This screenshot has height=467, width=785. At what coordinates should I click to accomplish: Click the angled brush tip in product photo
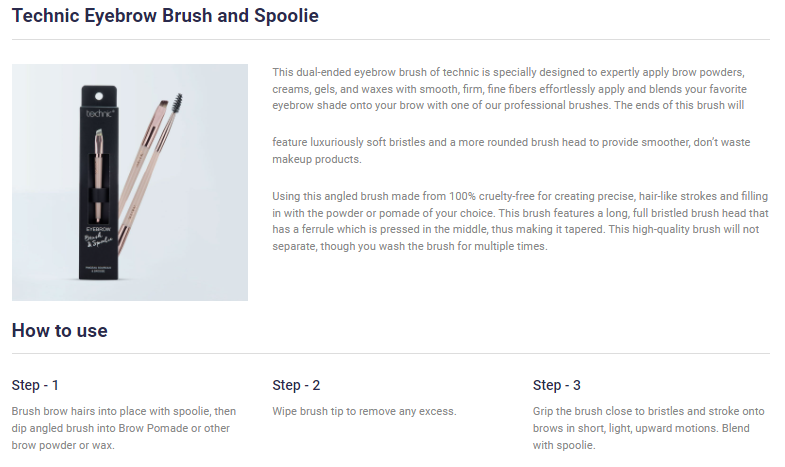[161, 105]
